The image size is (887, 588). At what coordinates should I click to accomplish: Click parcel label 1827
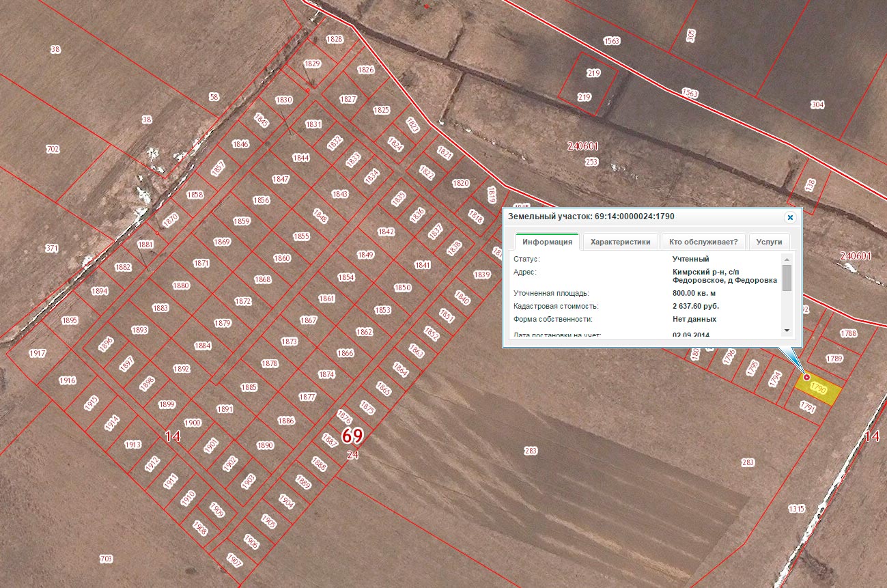(348, 99)
